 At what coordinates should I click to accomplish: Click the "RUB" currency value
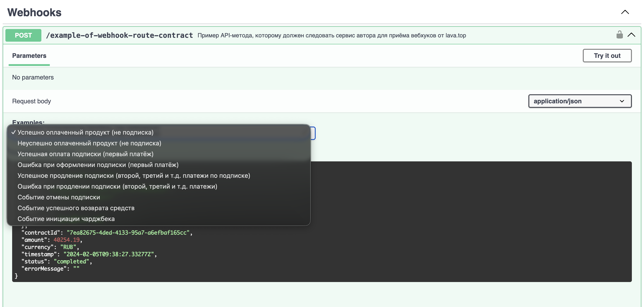[x=68, y=247]
